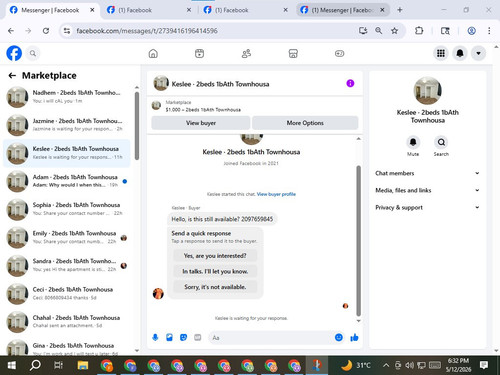Open the account dropdown arrow

[x=478, y=53]
